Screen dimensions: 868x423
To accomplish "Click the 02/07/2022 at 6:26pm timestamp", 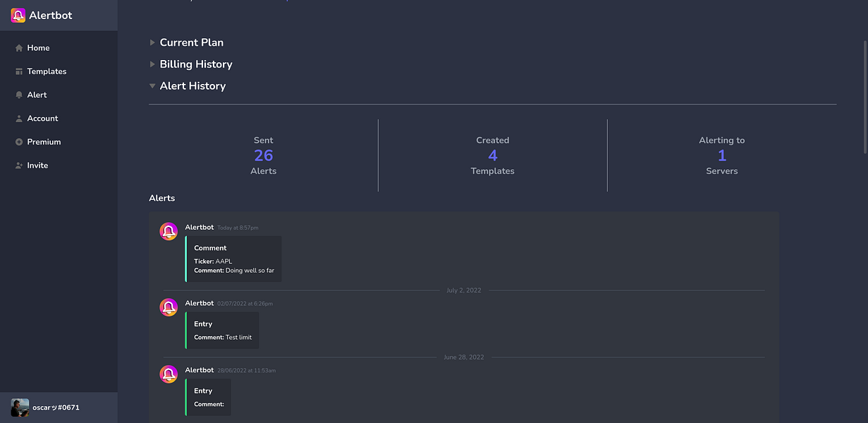I will click(x=245, y=304).
